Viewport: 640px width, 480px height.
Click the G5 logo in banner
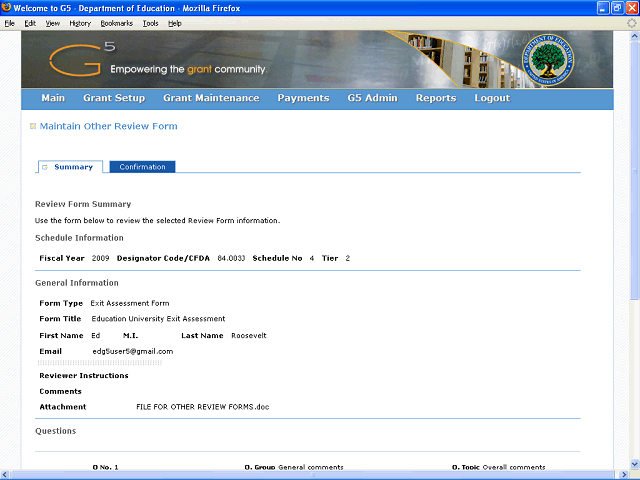coord(82,59)
